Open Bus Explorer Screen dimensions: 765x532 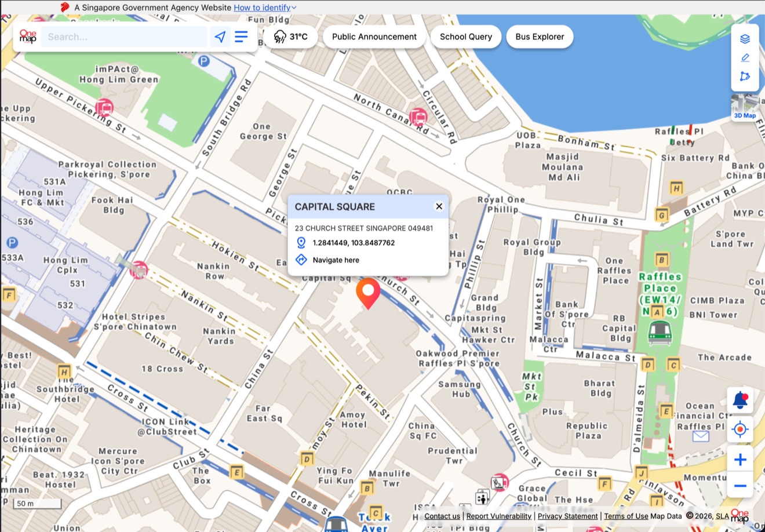tap(540, 37)
